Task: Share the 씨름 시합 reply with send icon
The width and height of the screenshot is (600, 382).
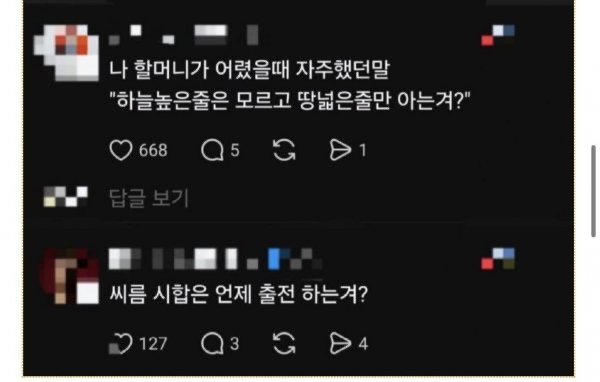Action: tap(340, 343)
